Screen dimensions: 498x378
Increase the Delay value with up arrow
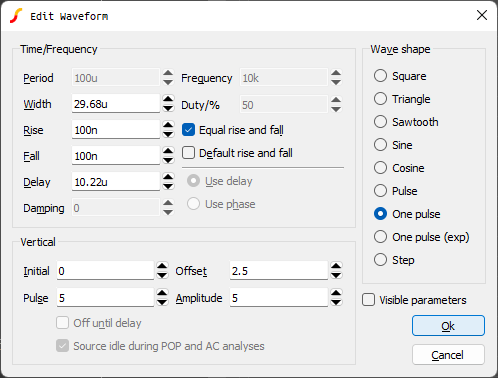click(168, 177)
